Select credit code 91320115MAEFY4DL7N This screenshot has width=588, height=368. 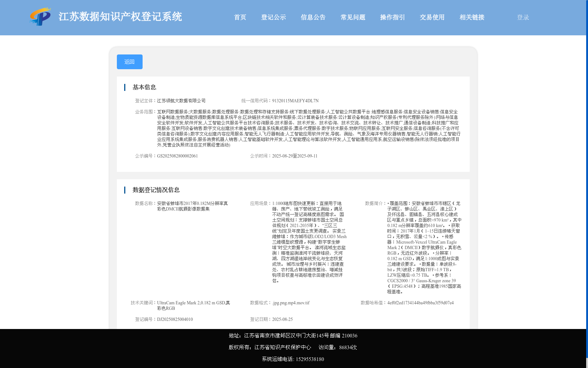click(295, 101)
